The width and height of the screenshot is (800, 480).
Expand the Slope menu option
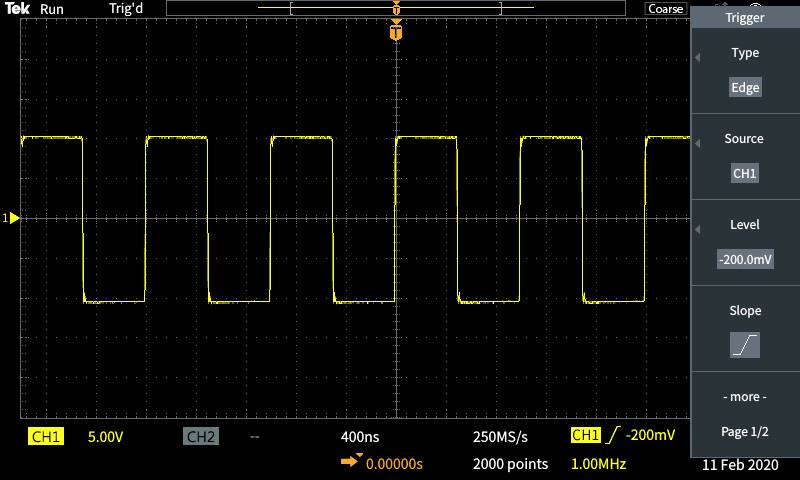tap(745, 311)
